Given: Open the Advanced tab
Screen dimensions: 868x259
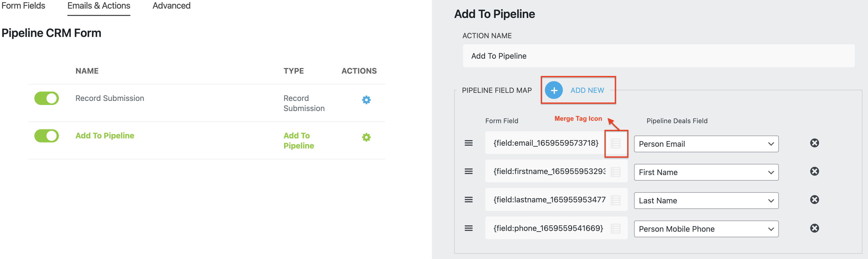Looking at the screenshot, I should (171, 5).
